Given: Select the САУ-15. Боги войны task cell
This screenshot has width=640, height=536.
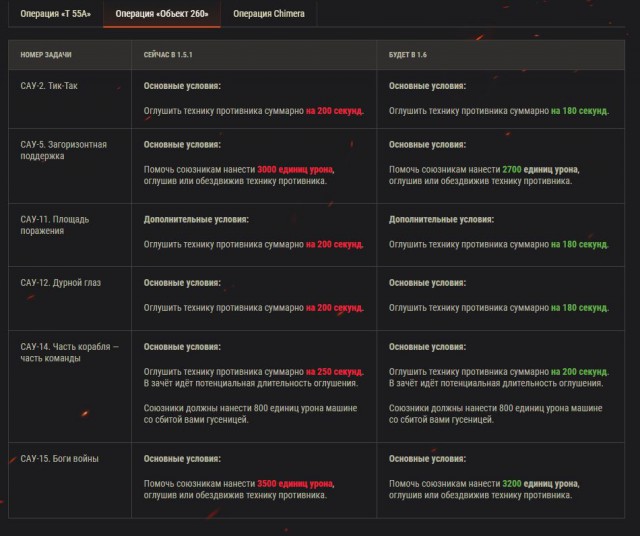Looking at the screenshot, I should [70, 480].
